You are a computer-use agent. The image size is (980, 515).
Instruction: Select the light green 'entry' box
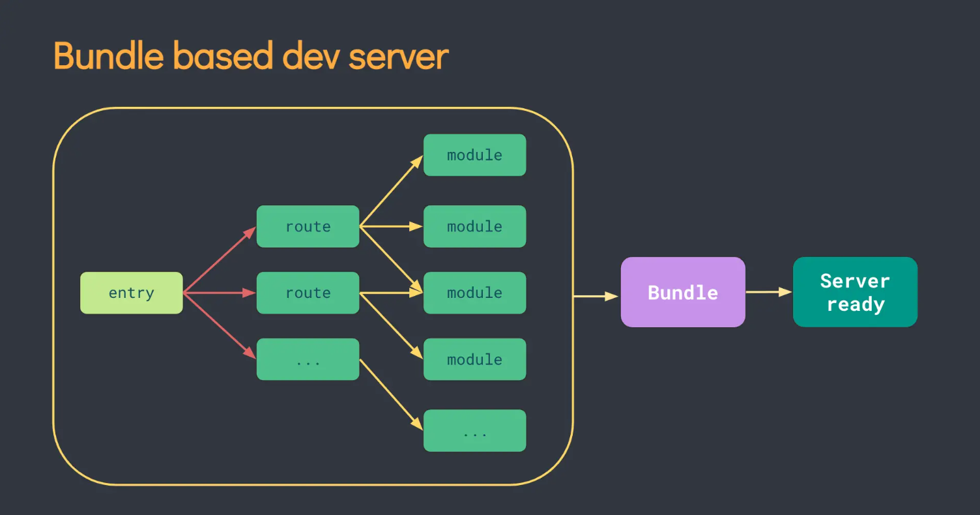(132, 293)
